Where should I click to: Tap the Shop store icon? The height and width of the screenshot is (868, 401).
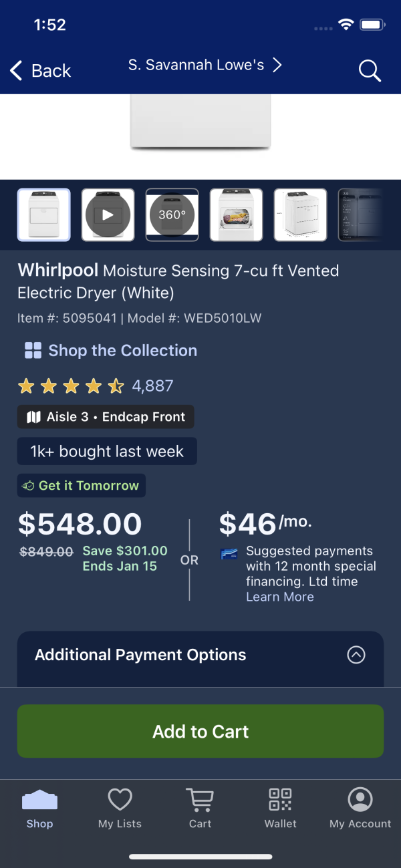[x=39, y=800]
